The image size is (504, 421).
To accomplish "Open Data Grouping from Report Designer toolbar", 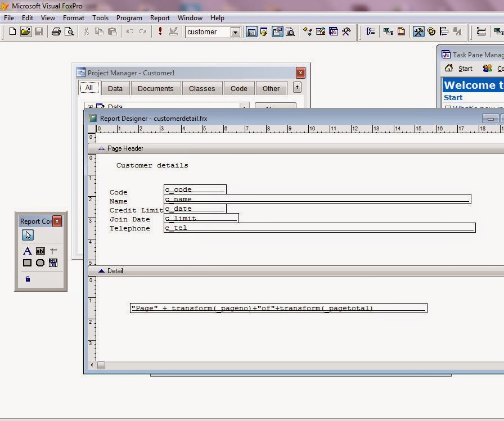I will pyautogui.click(x=371, y=31).
